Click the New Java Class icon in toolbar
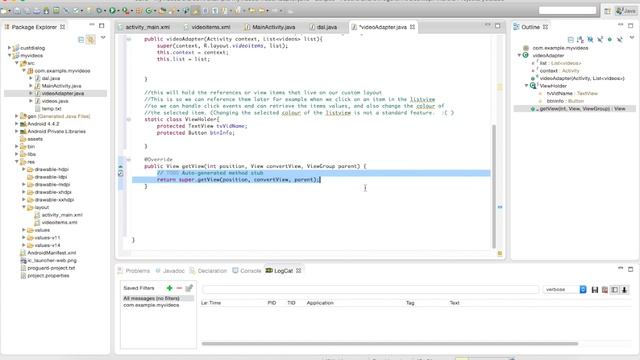Screen dimensions: 640x360 [149, 11]
